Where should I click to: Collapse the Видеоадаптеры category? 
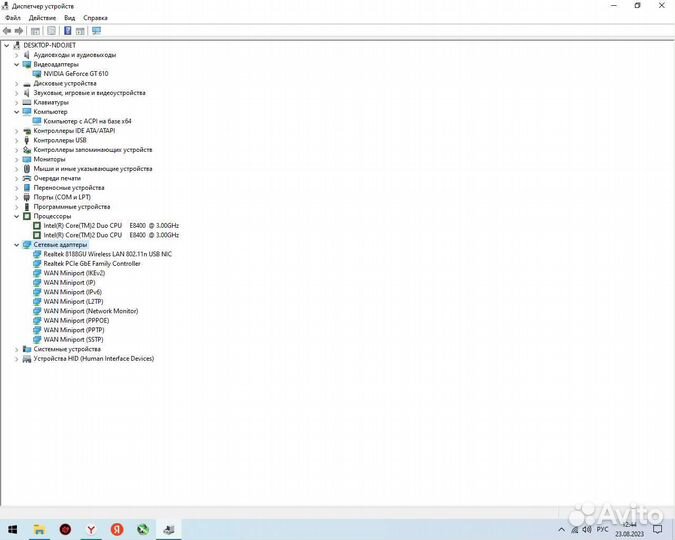(16, 65)
